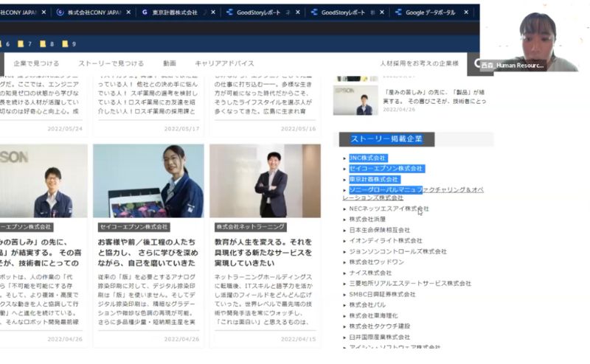Open article 教育が人生を変える headline
Viewport: 590px width, 364px height.
[x=263, y=252]
